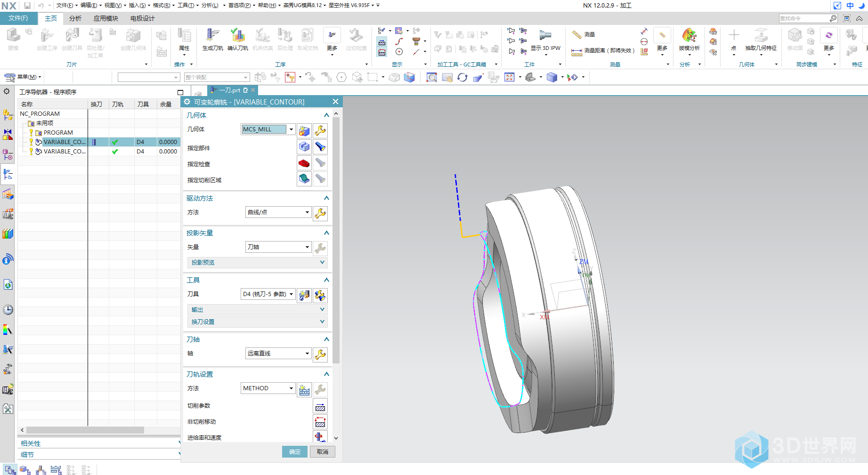This screenshot has width=868, height=475.
Task: Expand the 换刀设置 section
Action: point(257,322)
